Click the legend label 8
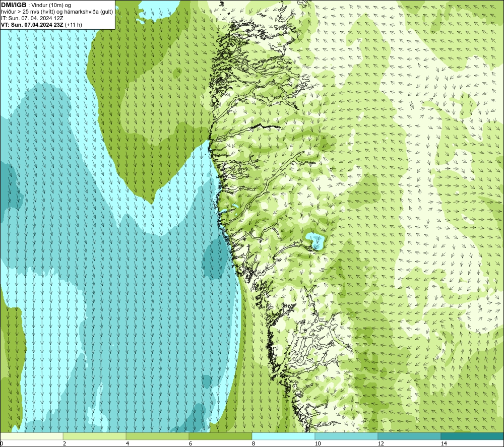 254,444
